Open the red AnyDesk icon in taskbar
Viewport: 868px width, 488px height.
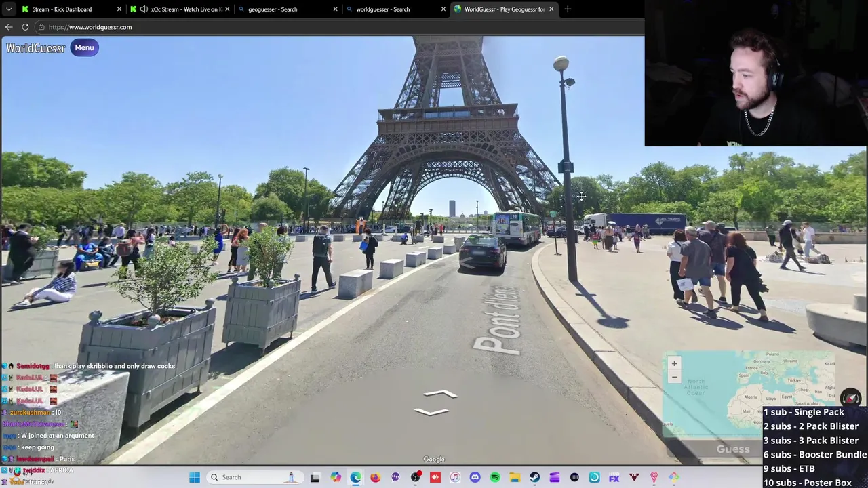(x=435, y=477)
